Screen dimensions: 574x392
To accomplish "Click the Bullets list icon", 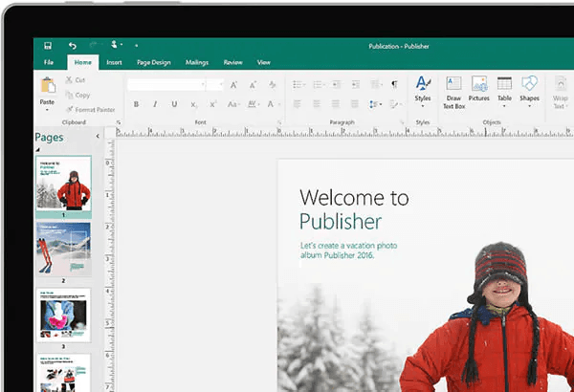I will click(298, 85).
